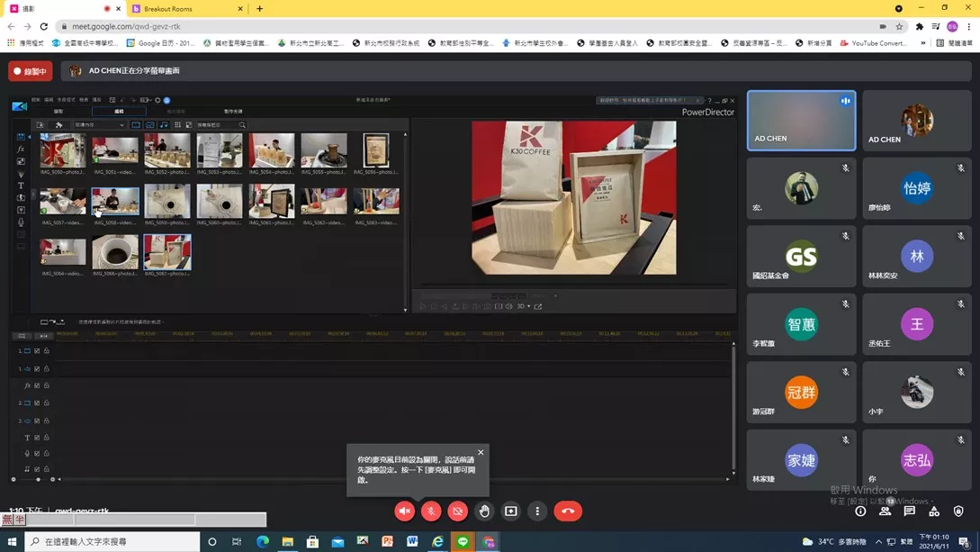Screen dimensions: 980x552
Task: Leave the call with red hang-up button
Action: pos(568,511)
